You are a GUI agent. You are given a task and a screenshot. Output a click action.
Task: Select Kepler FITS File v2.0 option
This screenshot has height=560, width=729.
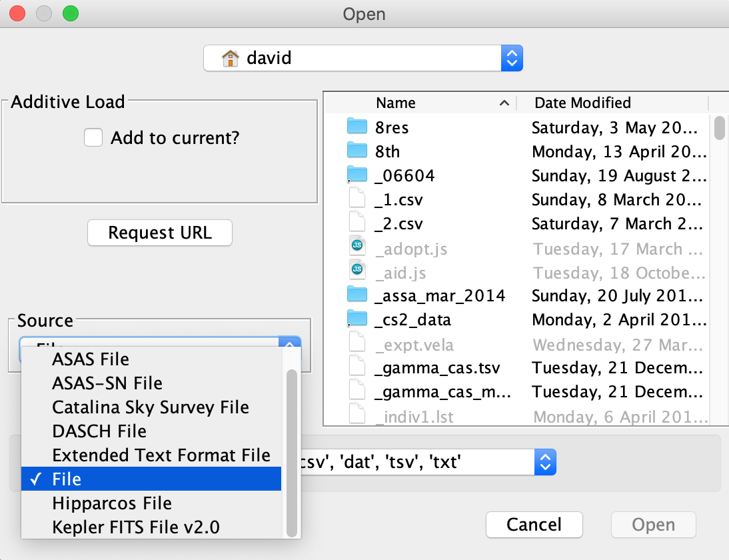point(136,527)
